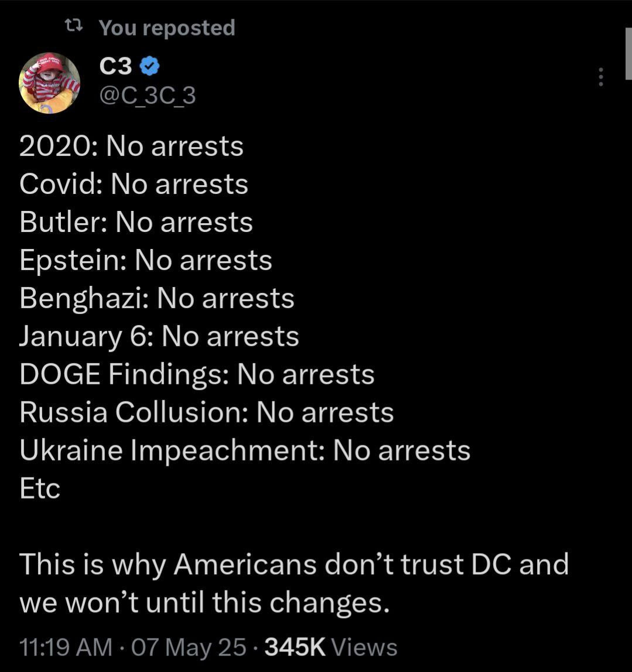Screen dimensions: 632x672
Task: Click the C3 display name
Action: tap(116, 67)
